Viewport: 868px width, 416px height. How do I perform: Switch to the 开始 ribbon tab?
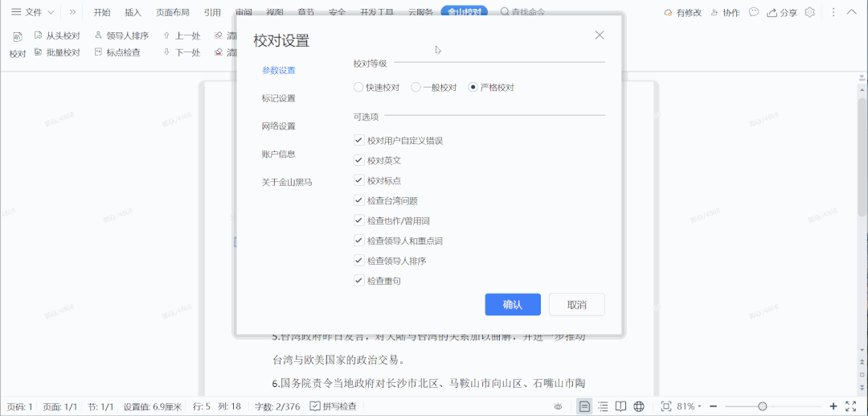(x=102, y=12)
